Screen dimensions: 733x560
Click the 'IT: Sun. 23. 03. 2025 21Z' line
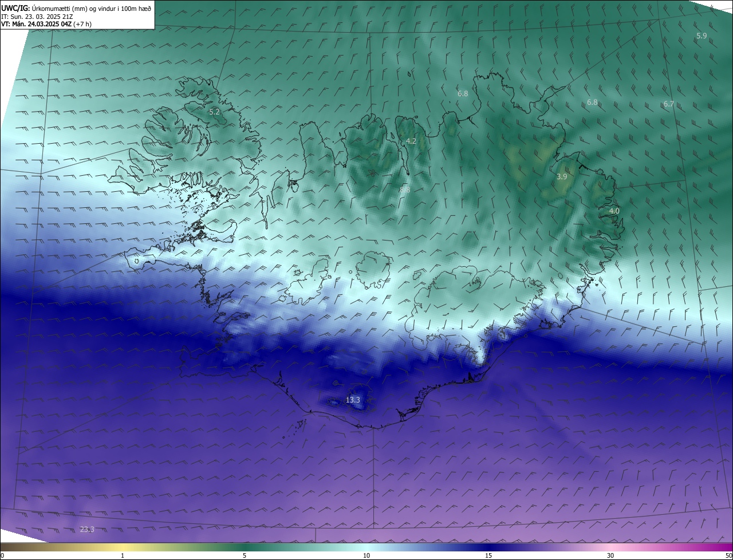(x=37, y=17)
